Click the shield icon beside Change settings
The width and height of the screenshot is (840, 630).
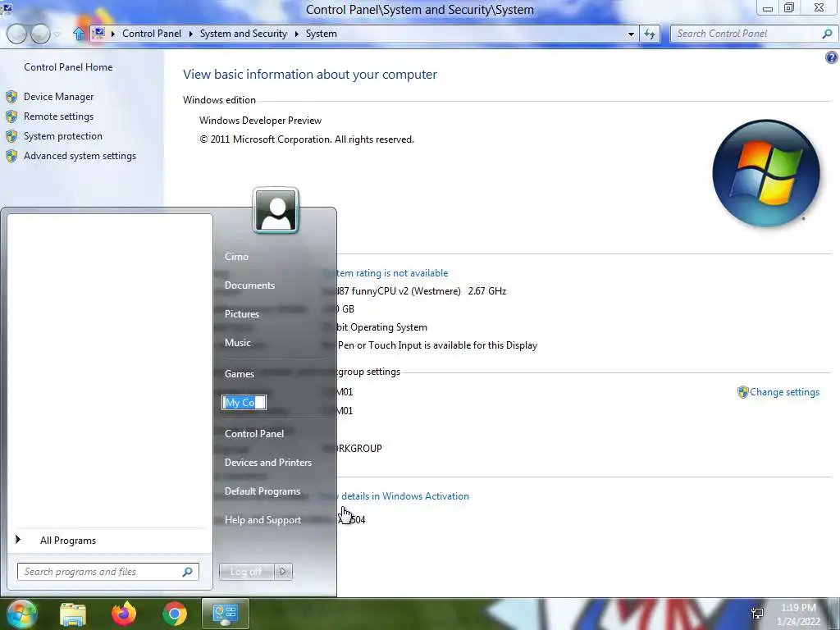742,392
